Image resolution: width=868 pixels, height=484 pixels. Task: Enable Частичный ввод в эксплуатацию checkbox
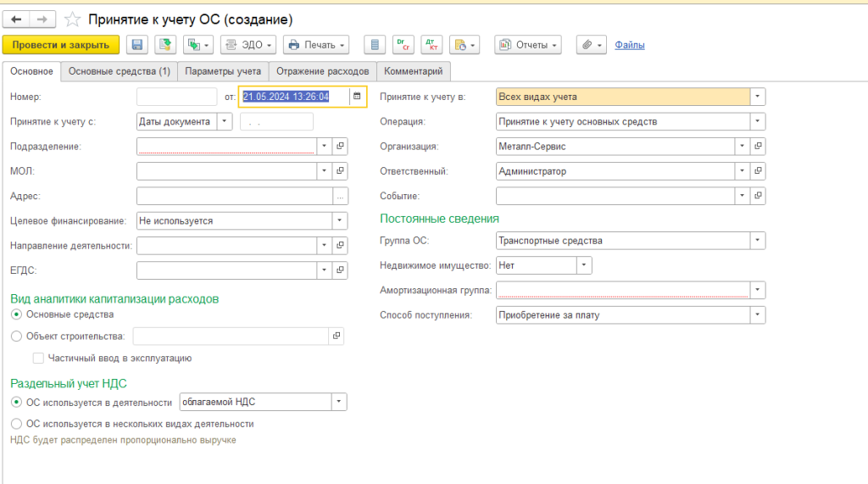[x=38, y=359]
